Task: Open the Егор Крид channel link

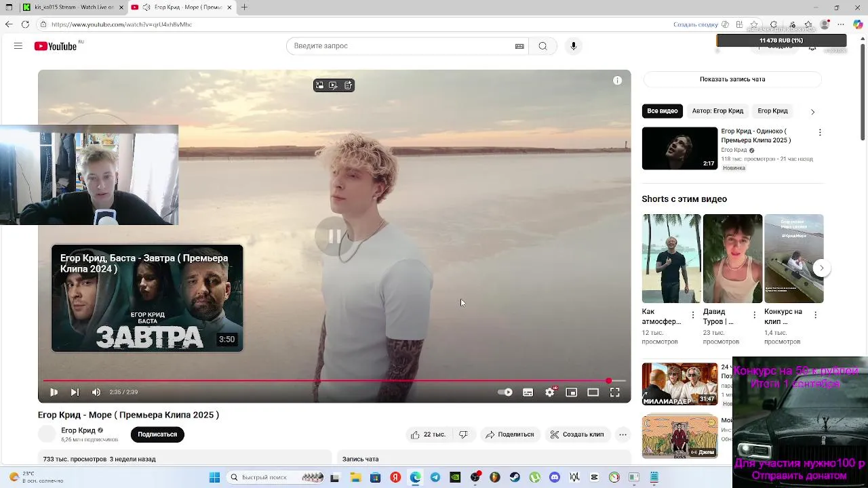Action: (x=79, y=430)
